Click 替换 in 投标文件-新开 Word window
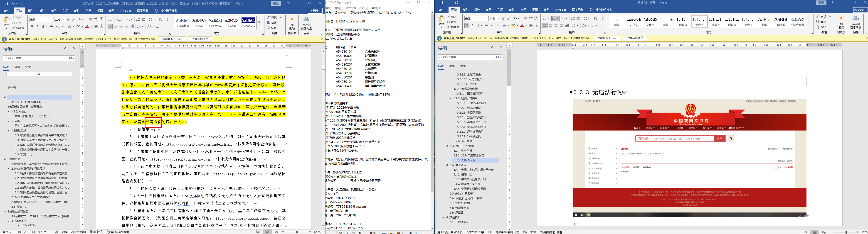Viewport: 868px width, 234px height. pyautogui.click(x=821, y=22)
